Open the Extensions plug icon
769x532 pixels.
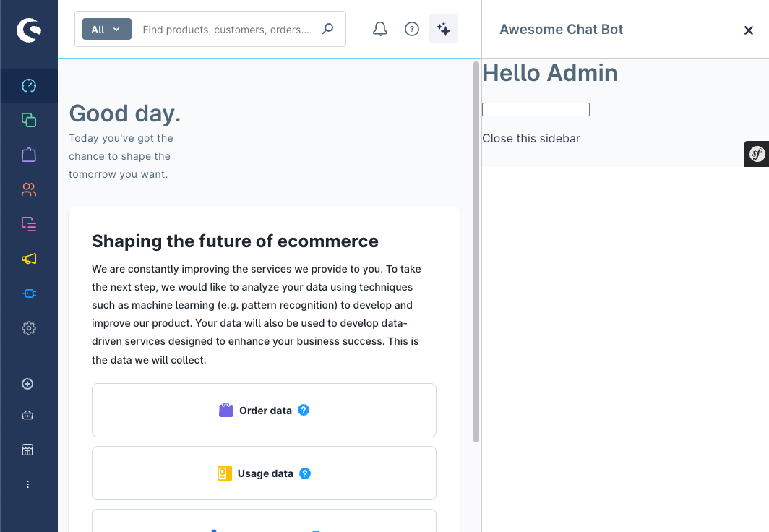click(29, 293)
